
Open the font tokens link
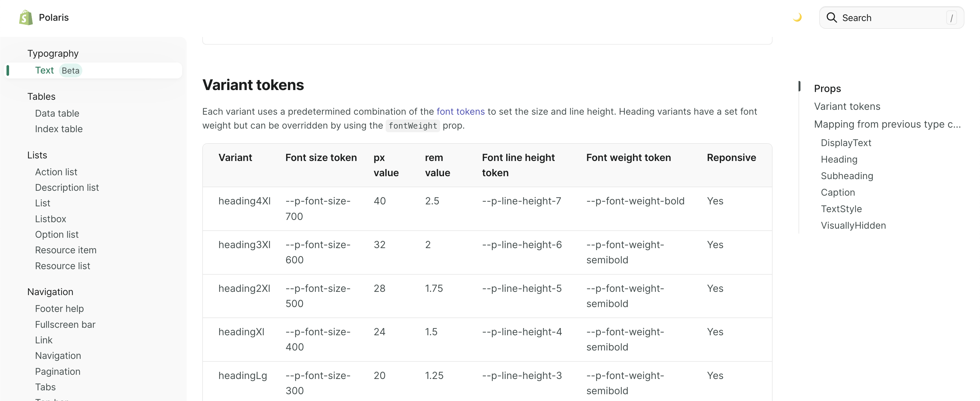click(x=460, y=111)
